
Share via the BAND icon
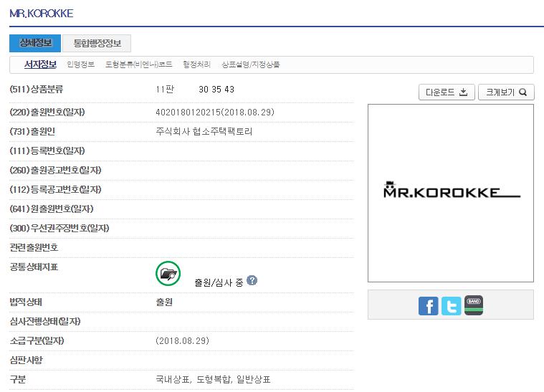(x=474, y=306)
